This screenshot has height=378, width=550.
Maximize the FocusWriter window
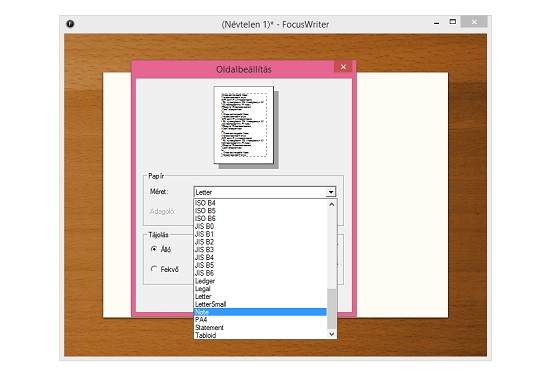pos(453,22)
